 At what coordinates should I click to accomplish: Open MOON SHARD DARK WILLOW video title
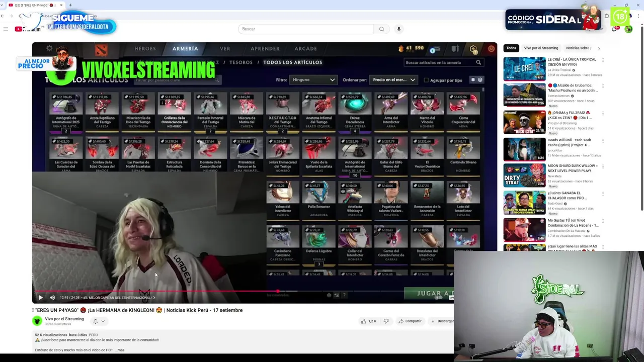pyautogui.click(x=573, y=168)
